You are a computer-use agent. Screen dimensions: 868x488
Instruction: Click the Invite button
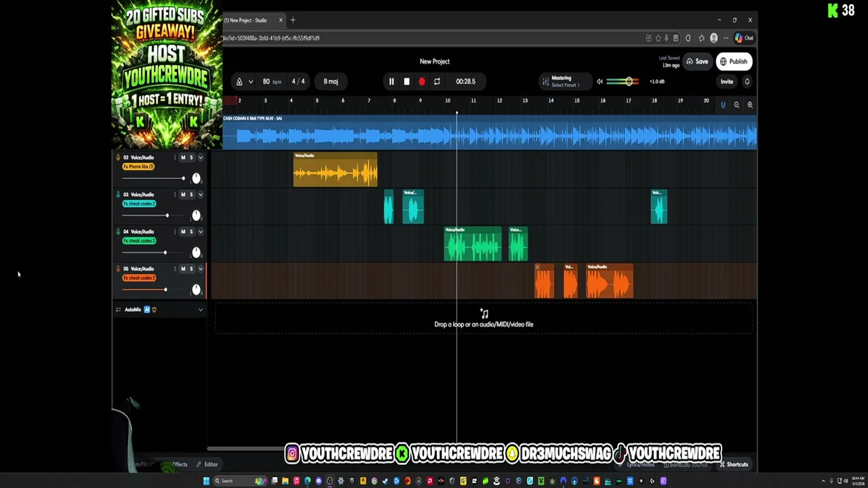726,81
